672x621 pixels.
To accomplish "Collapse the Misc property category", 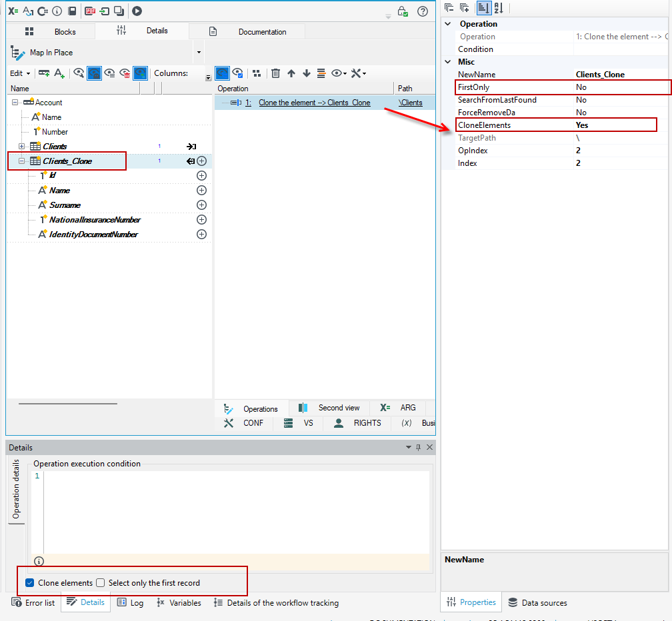I will point(448,62).
